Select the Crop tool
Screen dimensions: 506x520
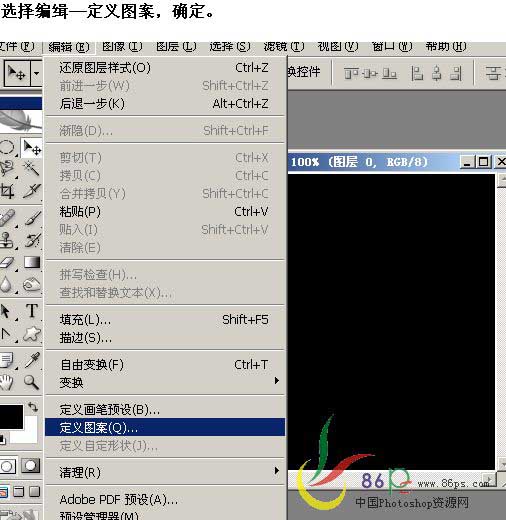(7, 191)
